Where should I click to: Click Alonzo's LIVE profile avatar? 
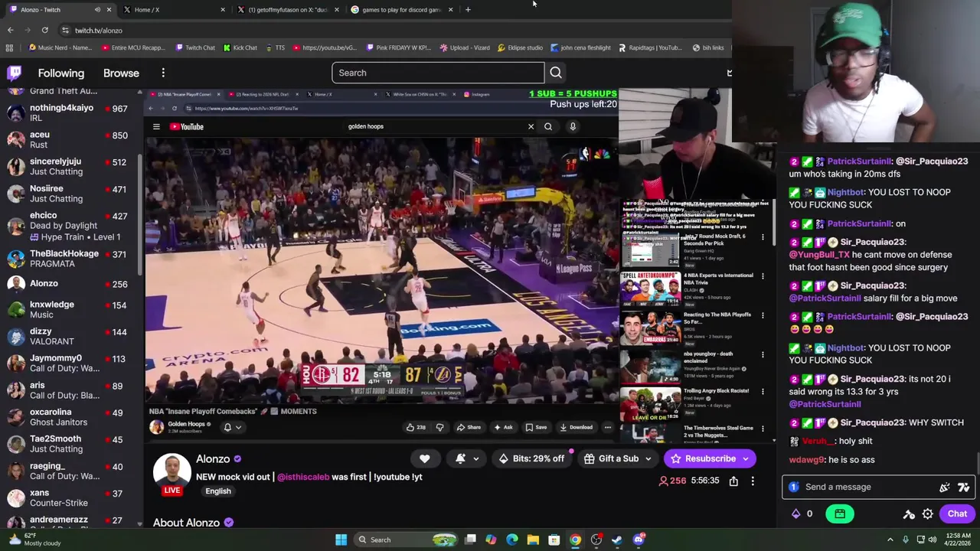tap(171, 473)
